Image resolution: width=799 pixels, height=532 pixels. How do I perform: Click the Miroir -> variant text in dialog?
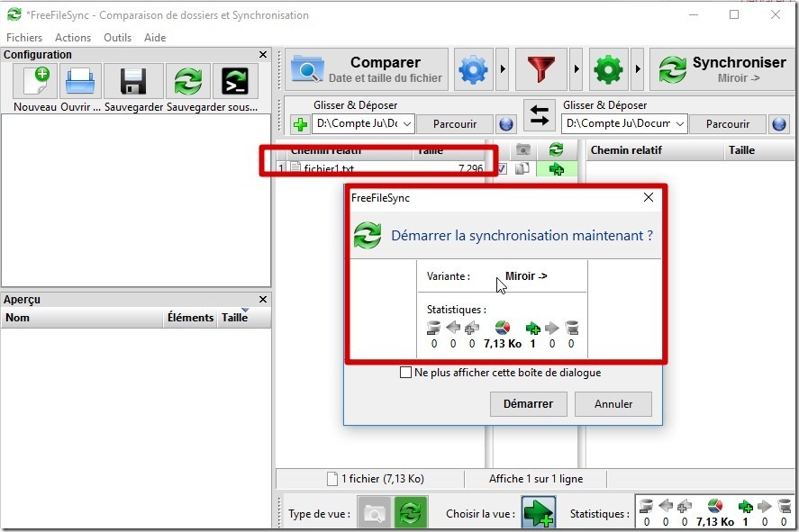(x=526, y=276)
